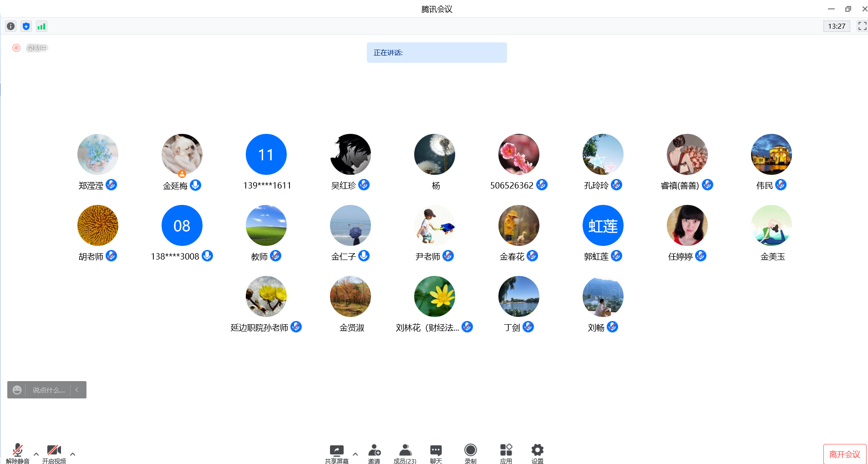Expand video options arrow beside 开启视频
This screenshot has width=868, height=464.
[72, 454]
